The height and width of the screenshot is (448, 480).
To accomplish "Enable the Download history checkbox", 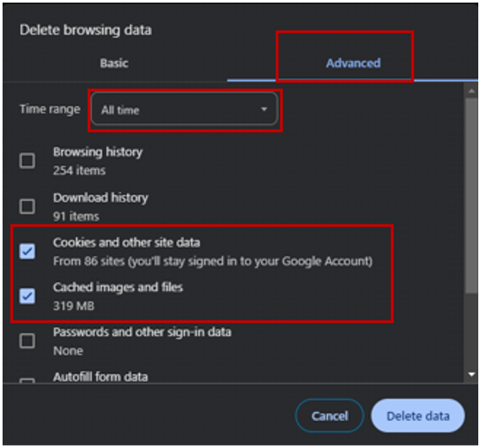I will 27,206.
